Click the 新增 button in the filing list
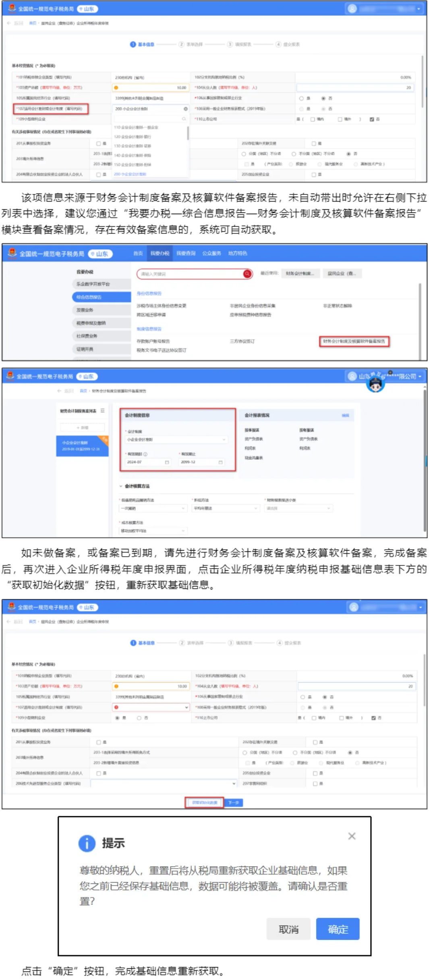429x980 pixels. pyautogui.click(x=83, y=427)
